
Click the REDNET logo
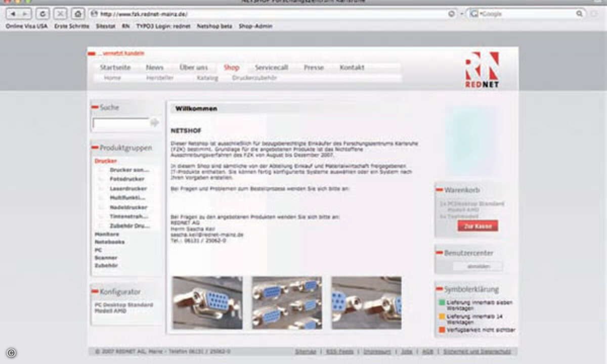482,70
